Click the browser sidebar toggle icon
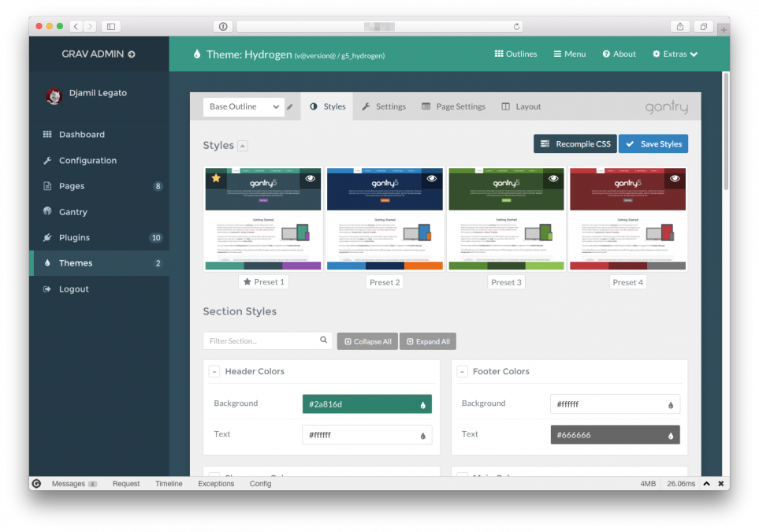The width and height of the screenshot is (759, 532). [x=111, y=27]
